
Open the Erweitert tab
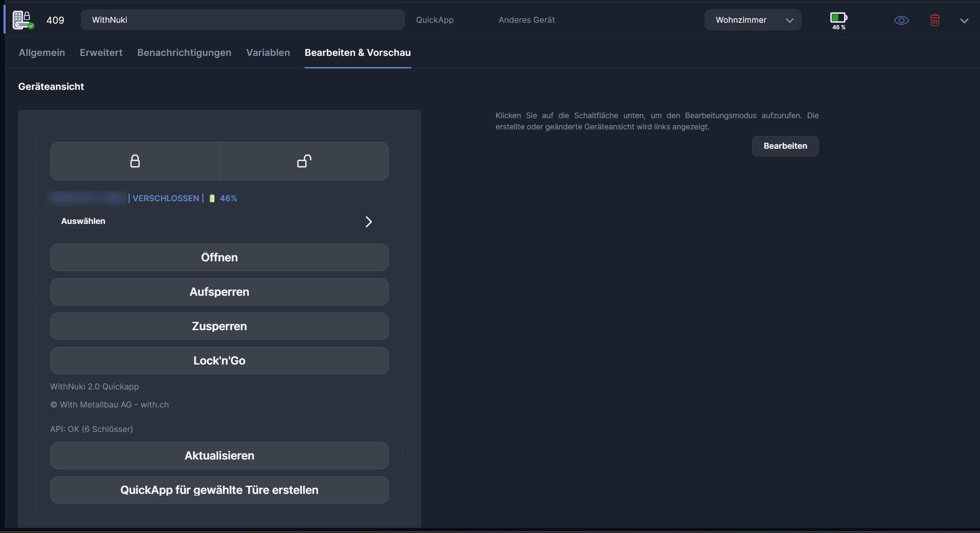(101, 52)
